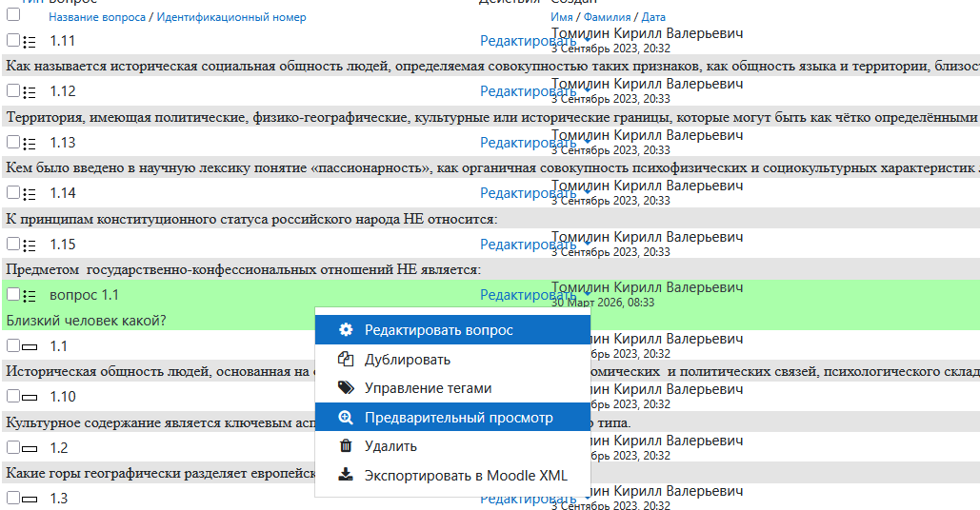Click the question name 1.13
The height and width of the screenshot is (510, 980).
pos(63,143)
